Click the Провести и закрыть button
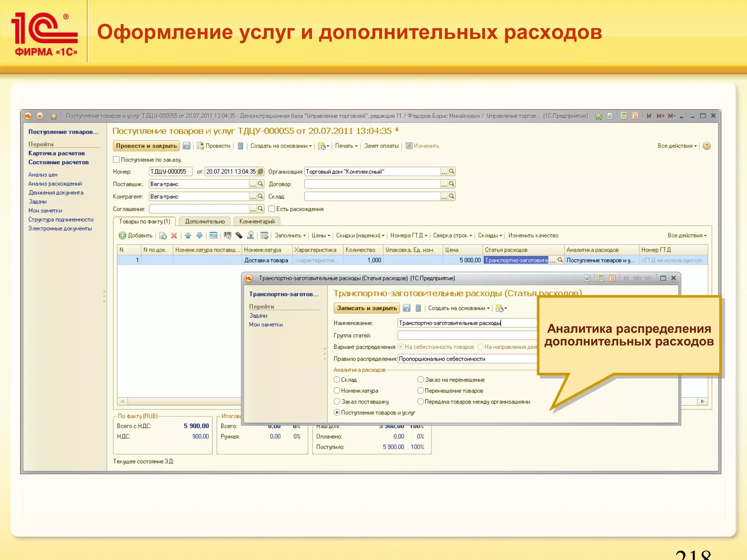Screen dimensions: 747x560 point(146,146)
